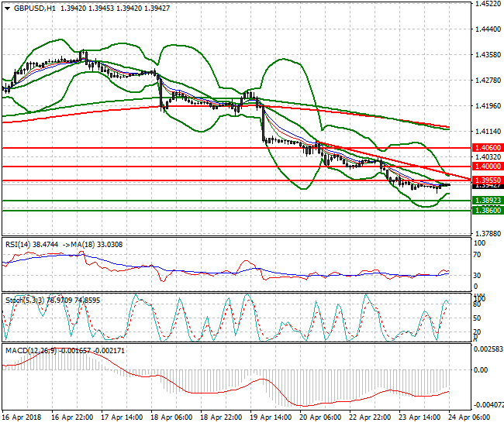Select the 1.38600 green price level label
The height and width of the screenshot is (426, 504).
(488, 210)
